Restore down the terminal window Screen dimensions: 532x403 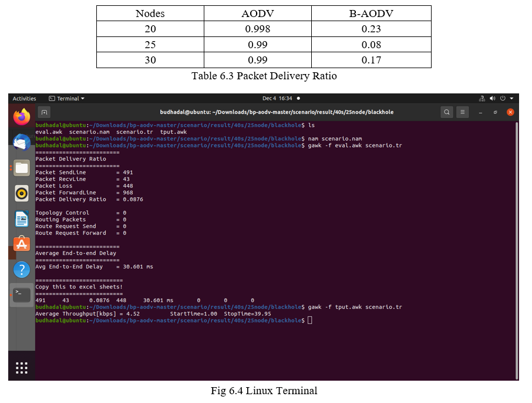click(496, 112)
